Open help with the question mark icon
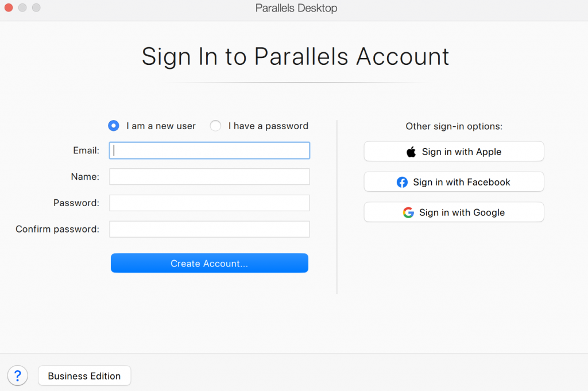 pos(18,376)
